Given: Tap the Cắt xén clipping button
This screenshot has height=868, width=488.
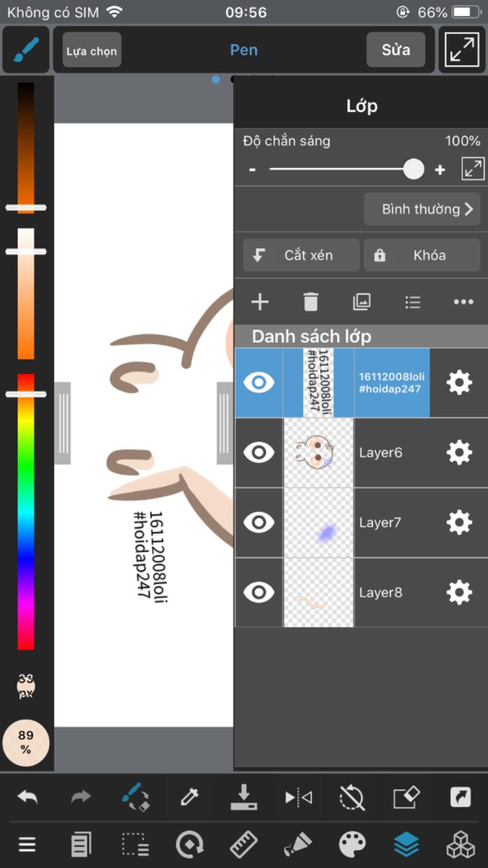Looking at the screenshot, I should click(301, 255).
